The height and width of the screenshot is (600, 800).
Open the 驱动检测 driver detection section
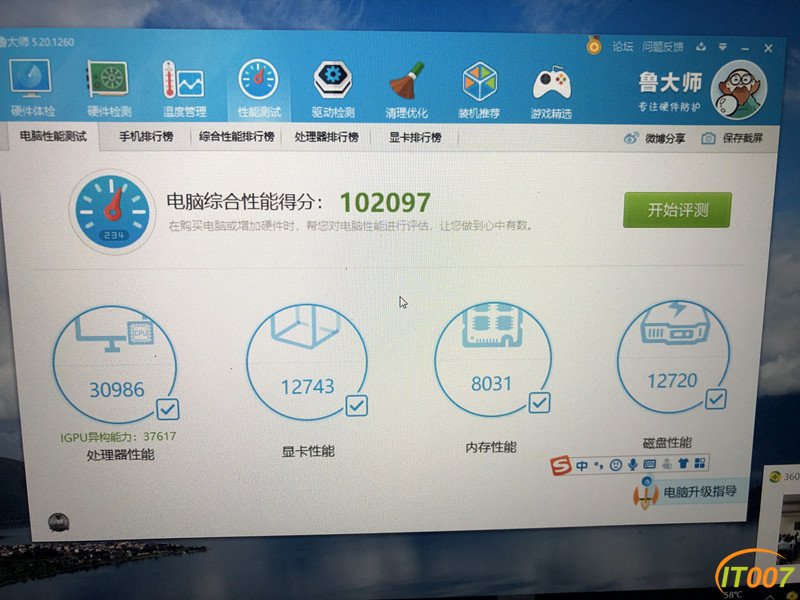(x=333, y=89)
